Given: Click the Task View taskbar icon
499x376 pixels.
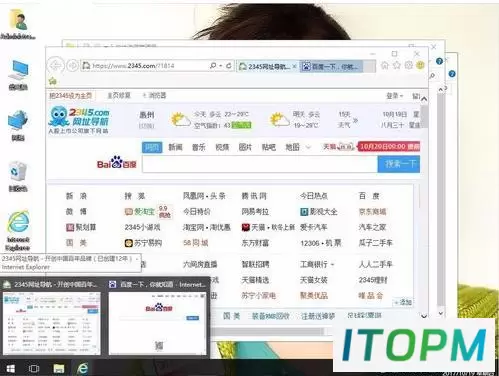Looking at the screenshot, I should 34,368.
